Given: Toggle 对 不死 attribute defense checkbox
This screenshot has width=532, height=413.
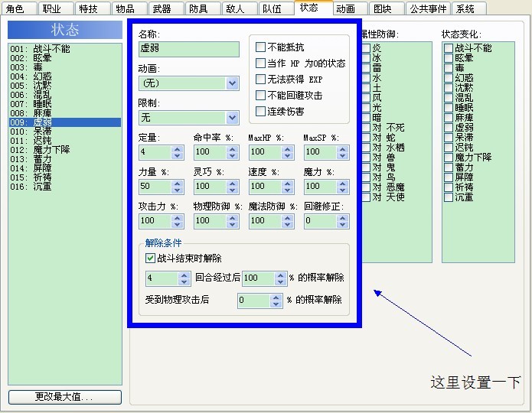Looking at the screenshot, I should pos(366,128).
